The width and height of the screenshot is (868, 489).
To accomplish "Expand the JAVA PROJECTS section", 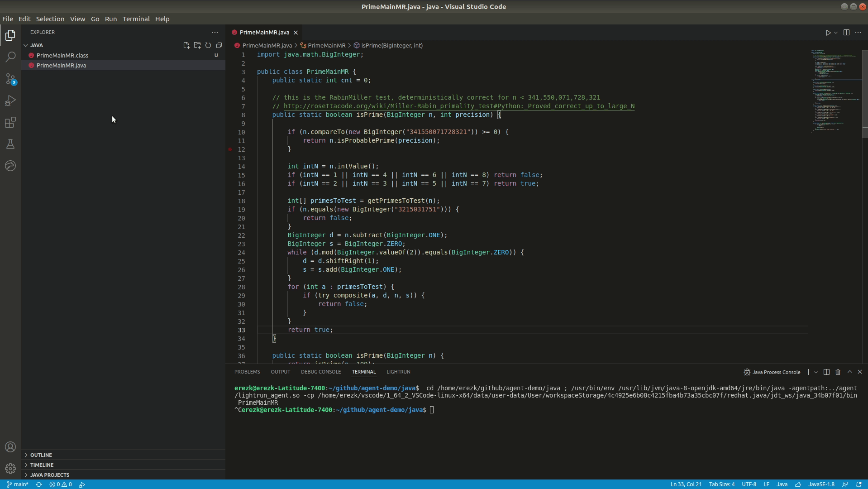I will tap(50, 475).
